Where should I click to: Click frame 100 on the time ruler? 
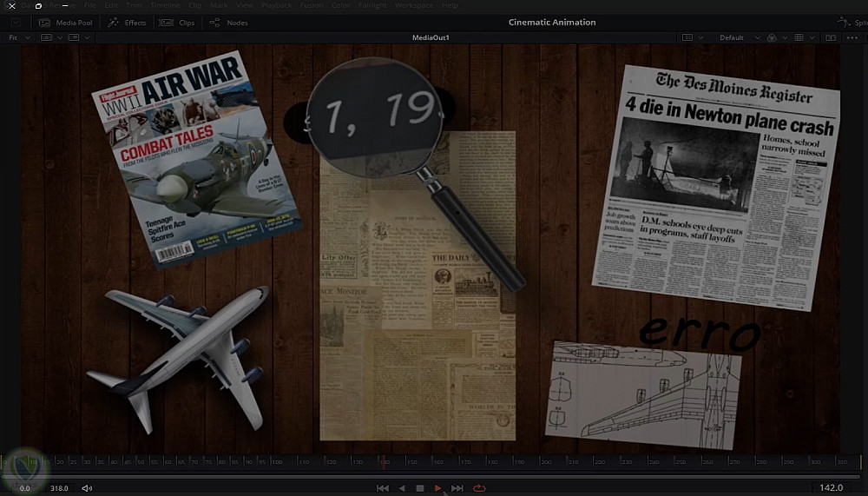coord(276,461)
